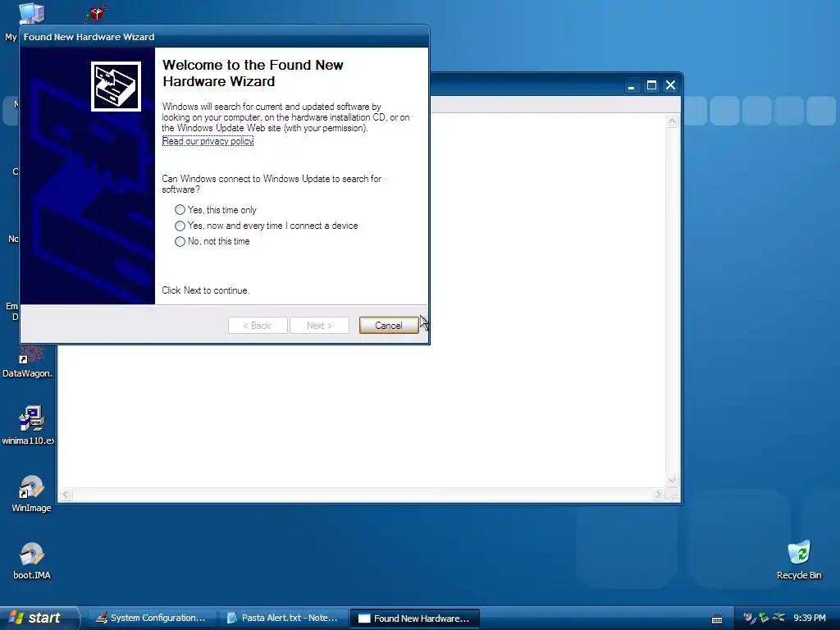Click the on-screen keyboard taskbar icon
The image size is (840, 630).
[717, 619]
